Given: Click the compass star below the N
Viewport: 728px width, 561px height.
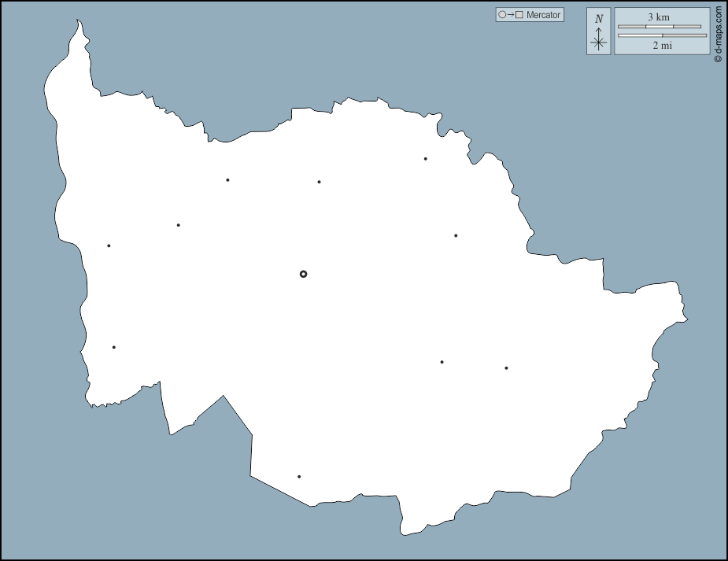Looking at the screenshot, I should [599, 42].
